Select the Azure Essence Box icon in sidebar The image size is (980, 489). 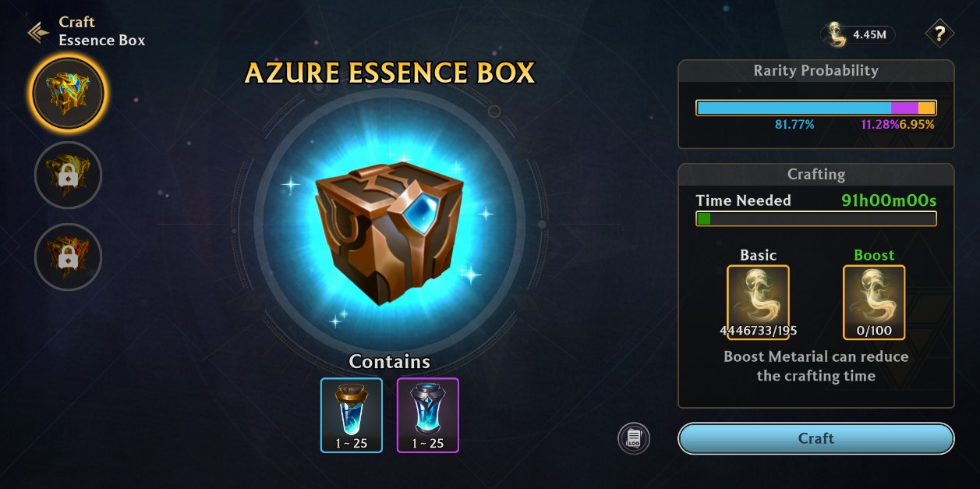pyautogui.click(x=68, y=93)
